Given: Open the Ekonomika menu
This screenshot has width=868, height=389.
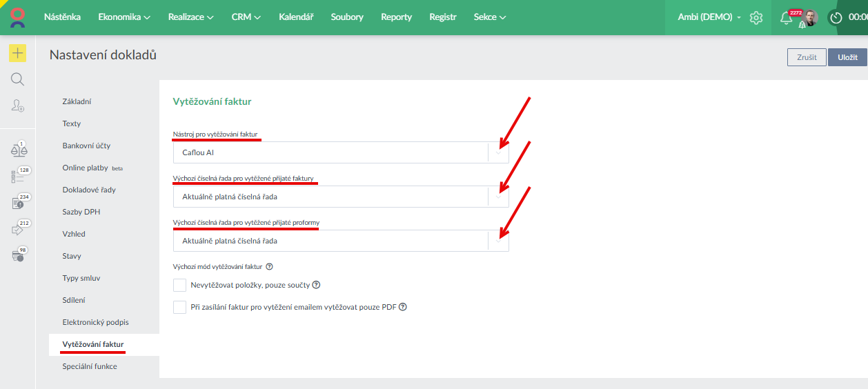Looking at the screenshot, I should point(124,17).
